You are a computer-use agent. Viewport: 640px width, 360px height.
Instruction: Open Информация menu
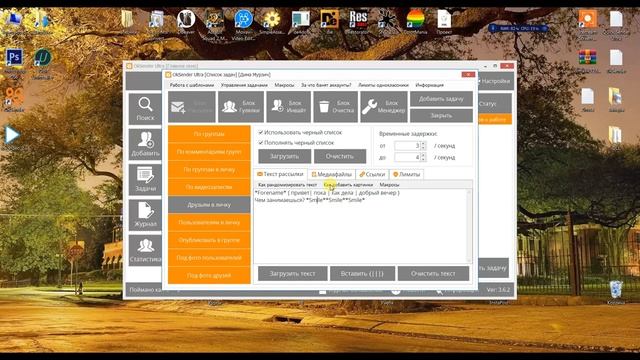click(429, 85)
